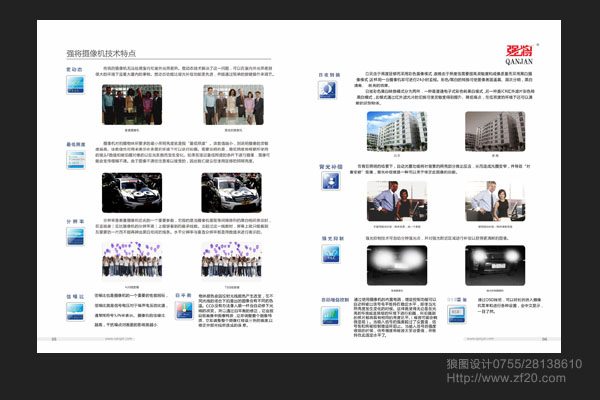Open the color building photo with blue sky
This screenshot has height=400, width=600.
point(397,131)
